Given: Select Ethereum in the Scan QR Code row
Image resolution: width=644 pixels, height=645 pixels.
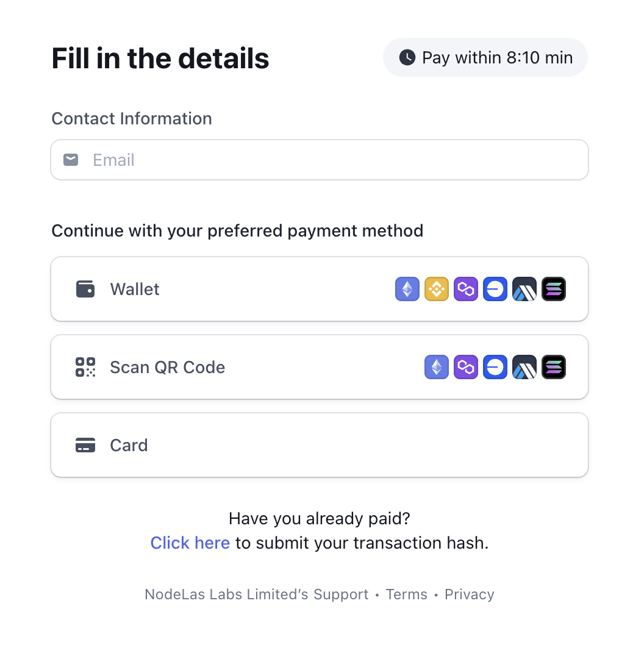Looking at the screenshot, I should coord(437,367).
